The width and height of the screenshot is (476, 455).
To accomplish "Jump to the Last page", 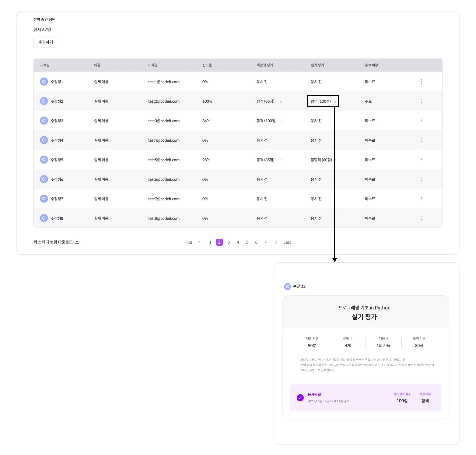I will pyautogui.click(x=287, y=242).
